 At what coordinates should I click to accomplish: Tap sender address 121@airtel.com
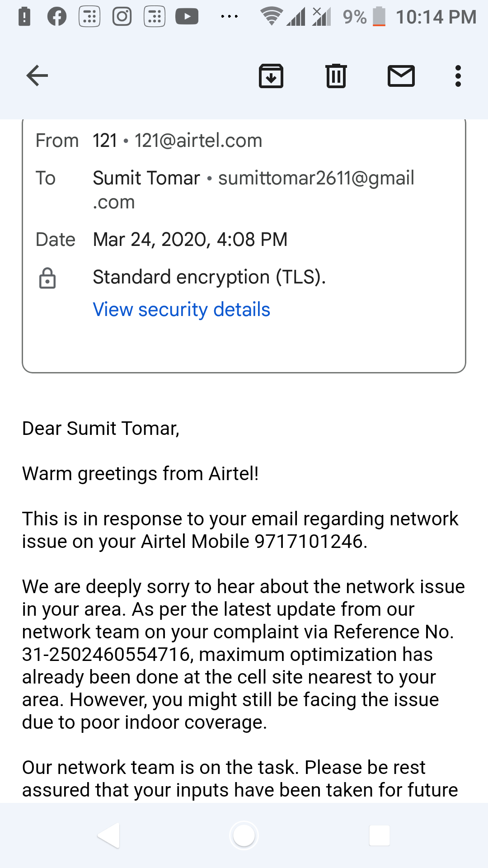pyautogui.click(x=198, y=141)
